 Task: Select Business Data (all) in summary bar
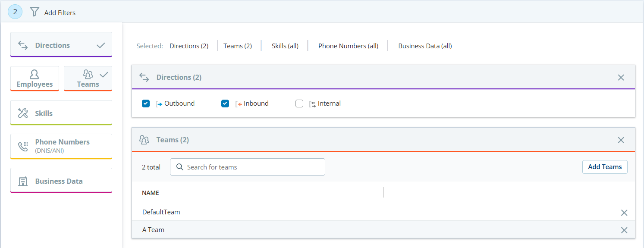(425, 46)
